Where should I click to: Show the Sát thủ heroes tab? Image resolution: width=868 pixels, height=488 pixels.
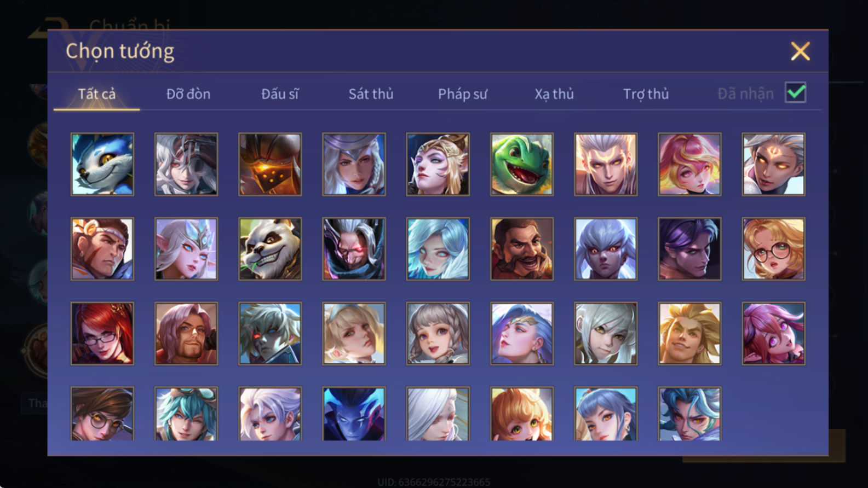[371, 94]
